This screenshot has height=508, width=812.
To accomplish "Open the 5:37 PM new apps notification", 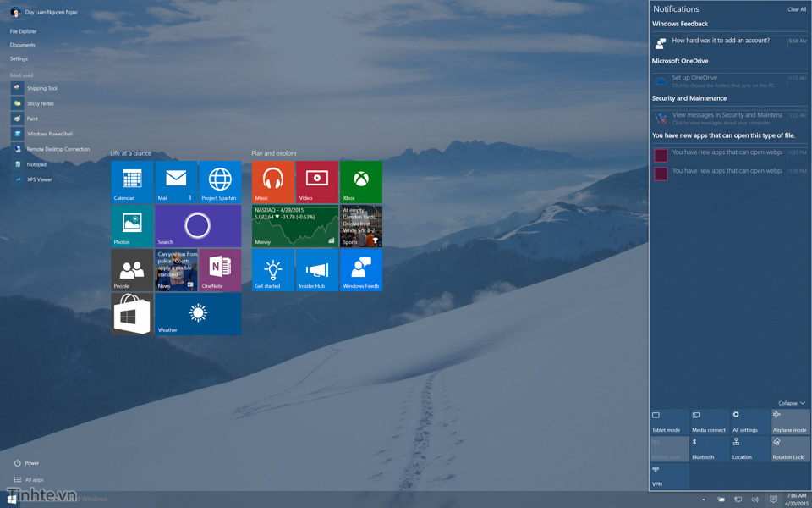I will coord(729,154).
